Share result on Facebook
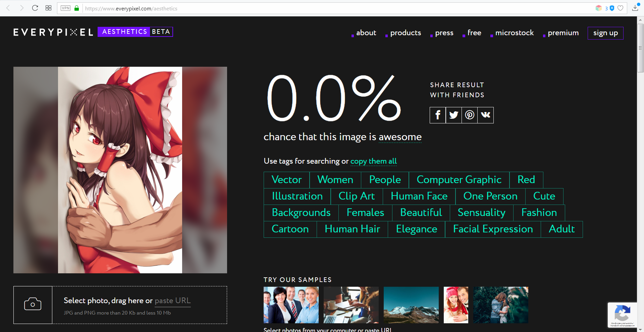 tap(438, 115)
